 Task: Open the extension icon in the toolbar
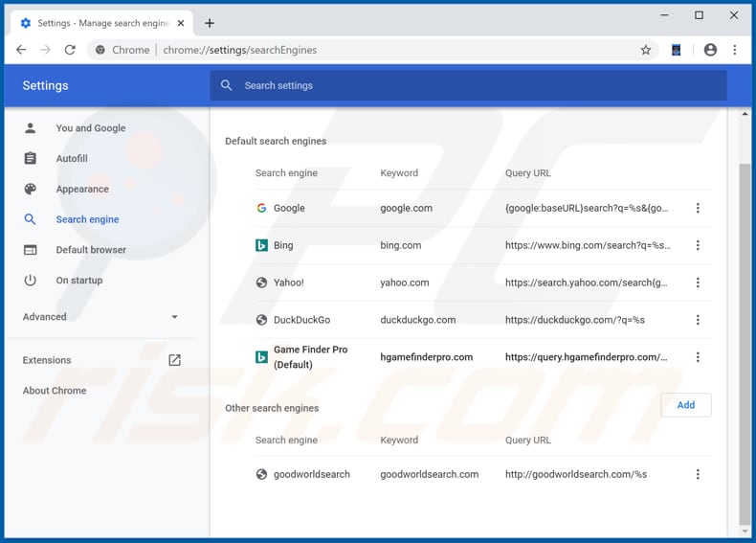676,50
